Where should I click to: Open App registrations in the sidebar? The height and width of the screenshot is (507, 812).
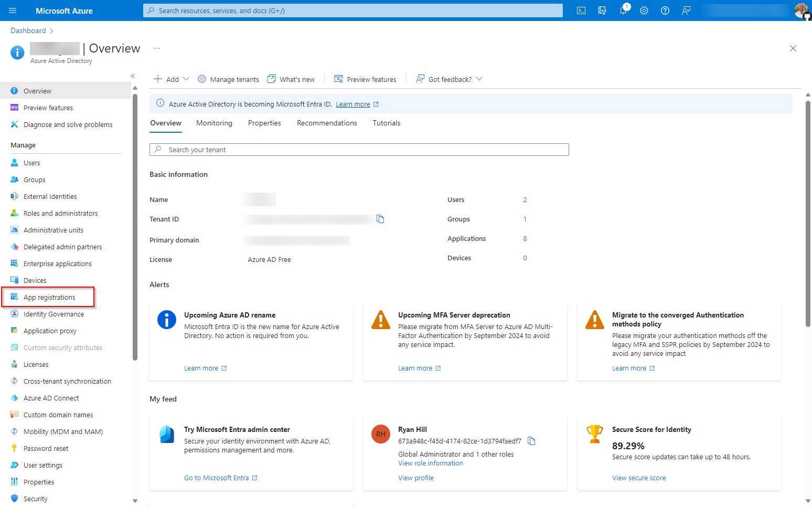[x=49, y=297]
